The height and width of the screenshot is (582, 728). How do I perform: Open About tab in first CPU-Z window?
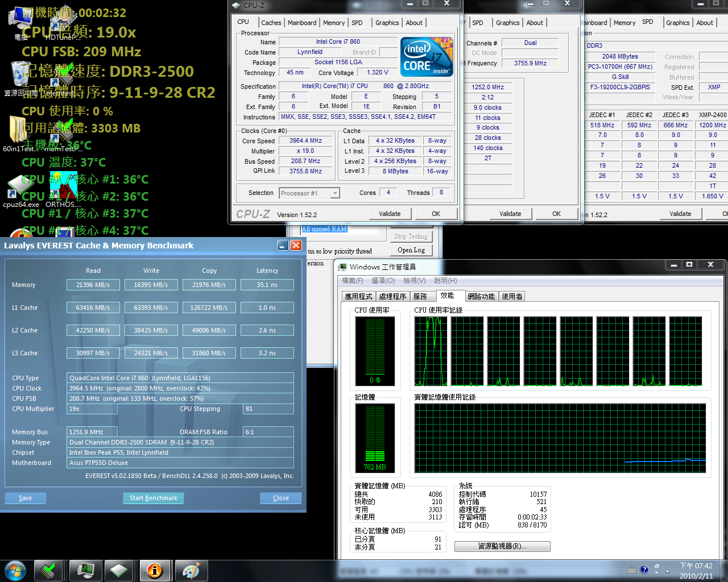414,23
